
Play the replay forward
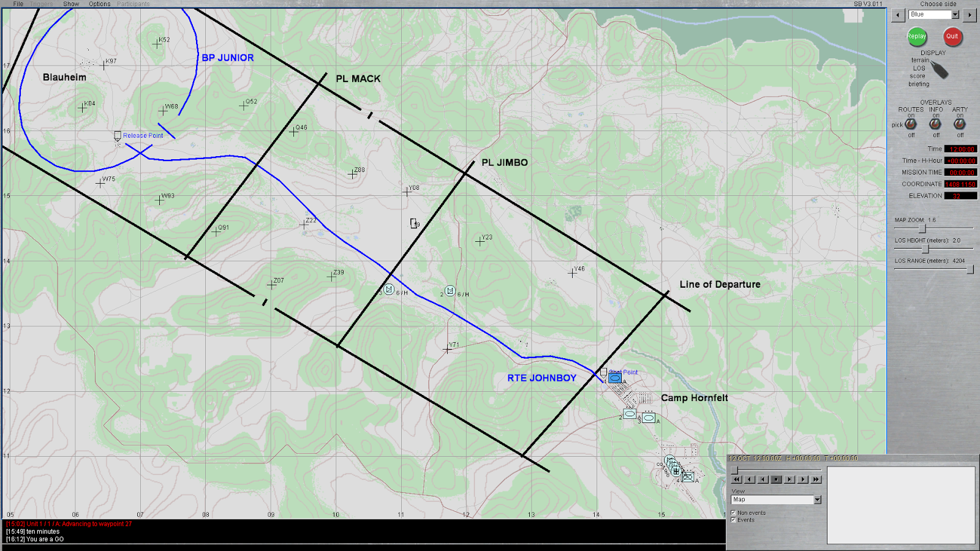pyautogui.click(x=803, y=479)
